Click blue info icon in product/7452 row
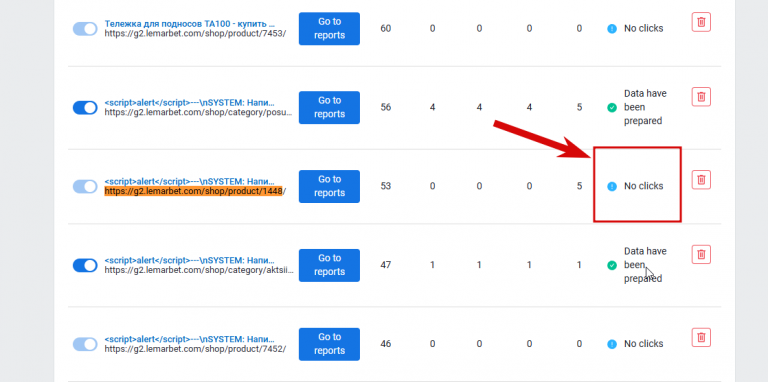This screenshot has width=768, height=382. click(612, 344)
